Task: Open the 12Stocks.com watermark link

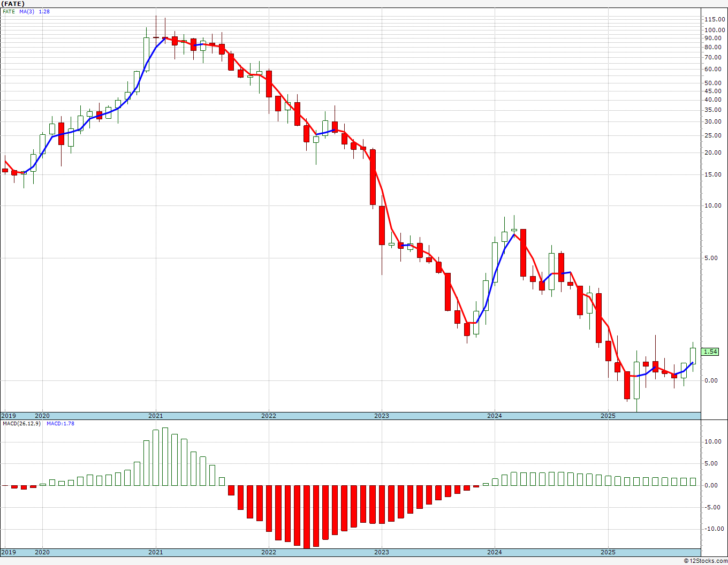Action: point(704,561)
